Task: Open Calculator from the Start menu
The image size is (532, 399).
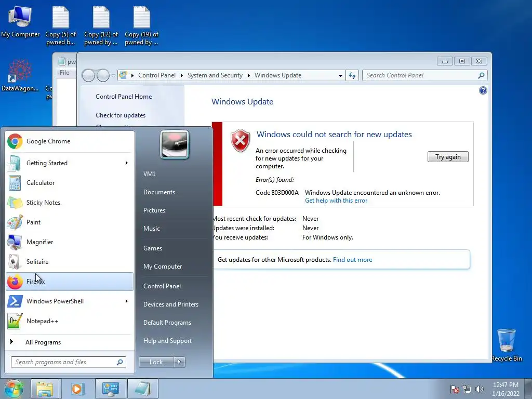Action: click(x=70, y=182)
